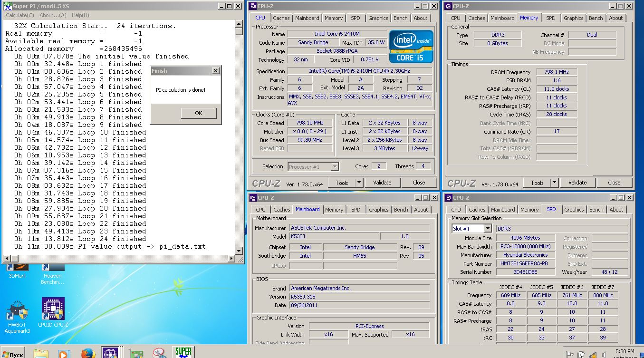The width and height of the screenshot is (644, 358).
Task: Click title icon of CPU-Z Memory window
Action: click(x=448, y=6)
